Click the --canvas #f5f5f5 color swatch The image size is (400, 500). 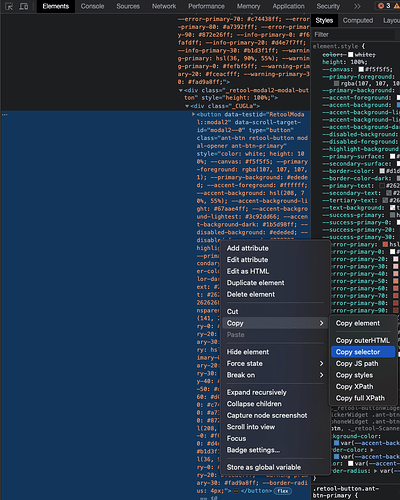tap(361, 70)
